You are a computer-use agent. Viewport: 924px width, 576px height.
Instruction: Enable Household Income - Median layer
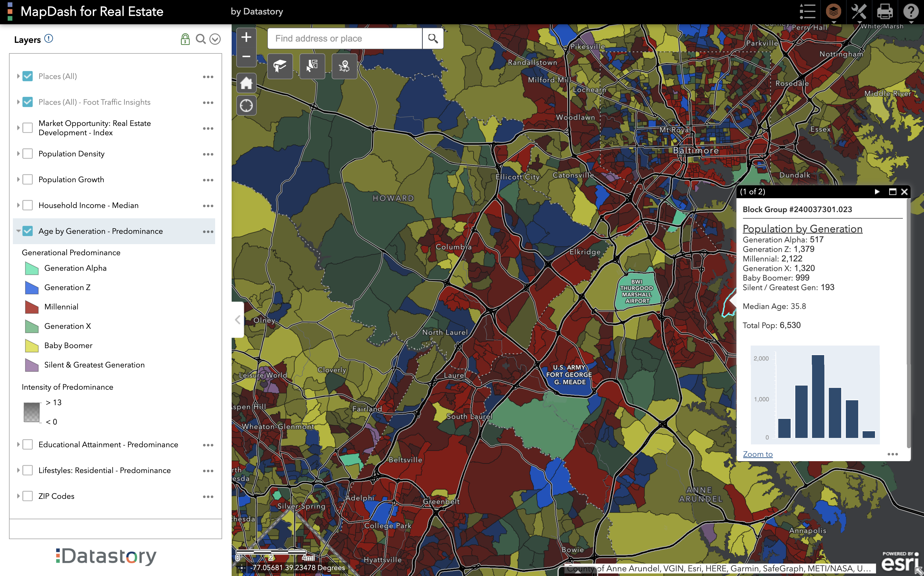[x=27, y=205]
